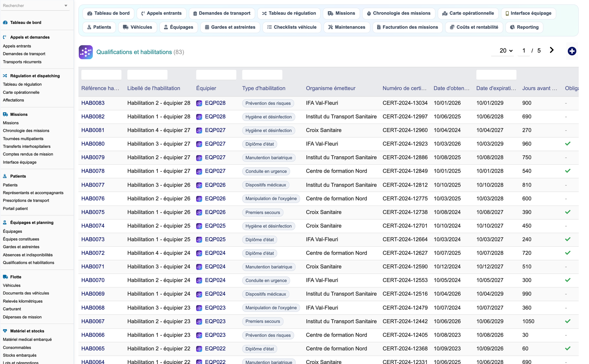Open record link HAB0083
The height and width of the screenshot is (364, 589).
pyautogui.click(x=93, y=103)
